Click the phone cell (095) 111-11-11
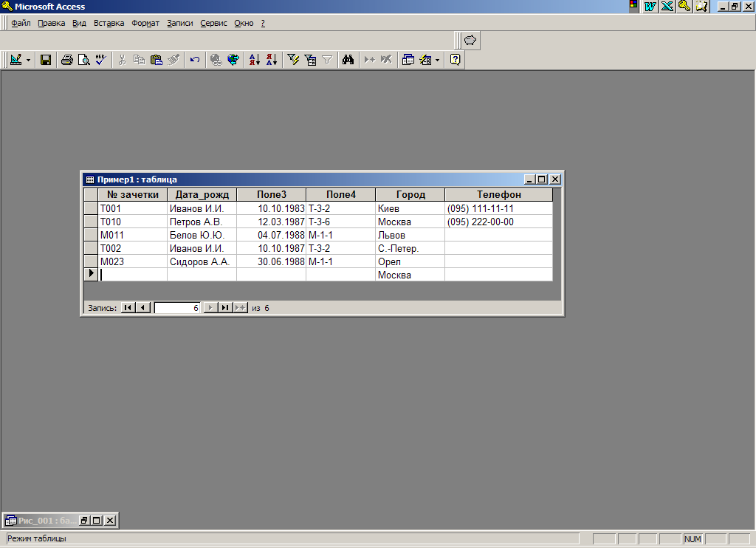Viewport: 756px width, 548px height. (499, 208)
